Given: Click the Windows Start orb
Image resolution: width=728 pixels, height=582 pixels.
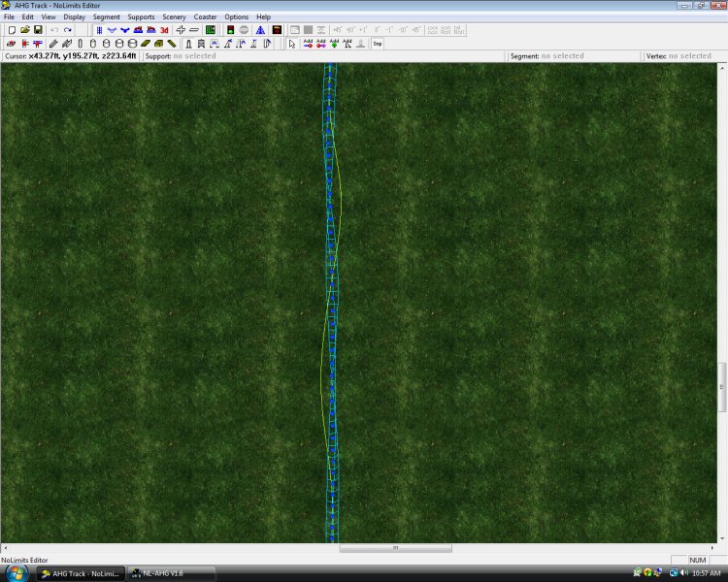Looking at the screenshot, I should (17, 572).
